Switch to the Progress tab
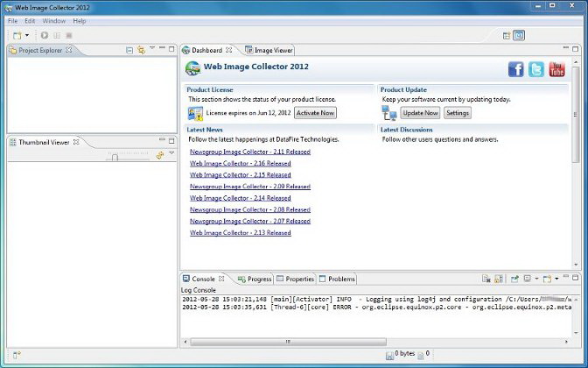588x368 pixels. point(255,279)
